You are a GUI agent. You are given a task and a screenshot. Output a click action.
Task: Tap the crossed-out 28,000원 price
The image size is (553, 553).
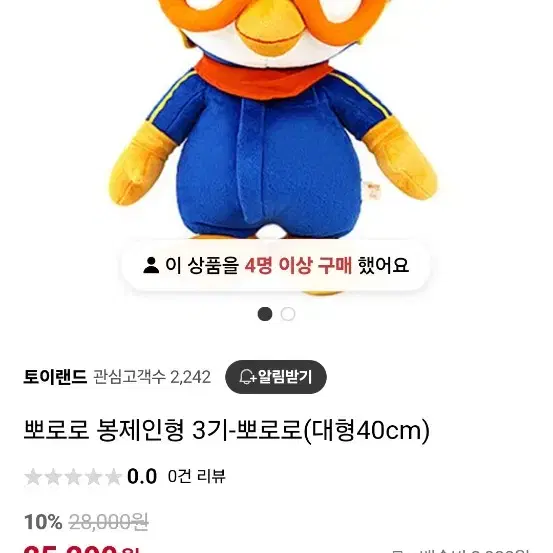(x=109, y=522)
